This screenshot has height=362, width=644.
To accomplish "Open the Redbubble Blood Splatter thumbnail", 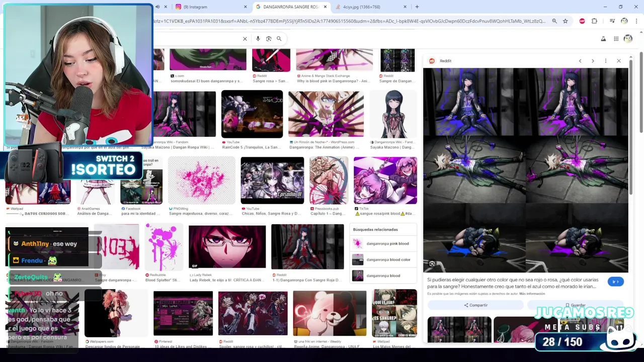I will pos(164,247).
